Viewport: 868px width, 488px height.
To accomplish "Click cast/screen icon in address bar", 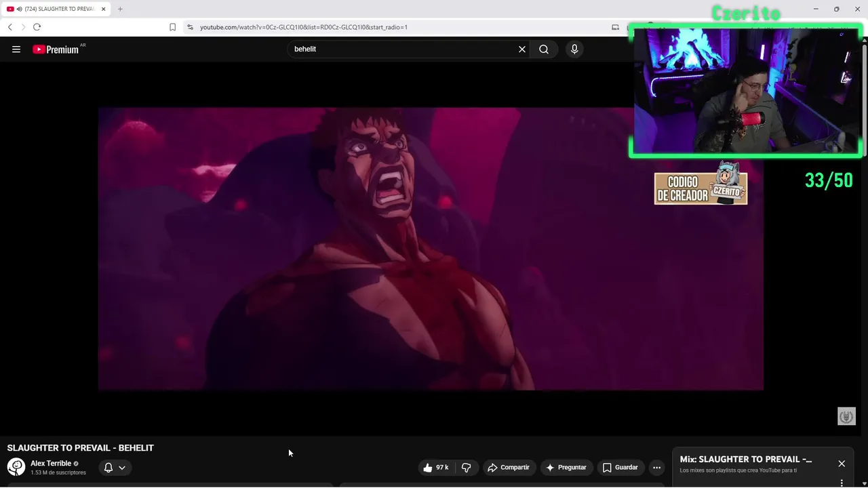I will 615,27.
